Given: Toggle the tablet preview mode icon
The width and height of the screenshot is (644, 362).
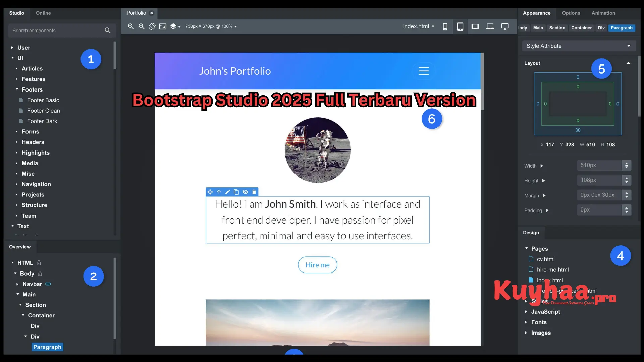Looking at the screenshot, I should pos(460,26).
